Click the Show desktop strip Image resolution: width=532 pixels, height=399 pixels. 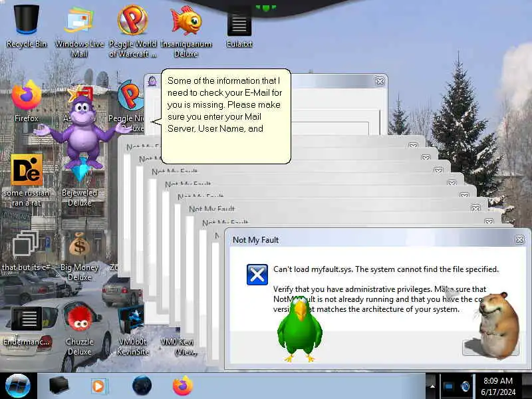(527, 386)
